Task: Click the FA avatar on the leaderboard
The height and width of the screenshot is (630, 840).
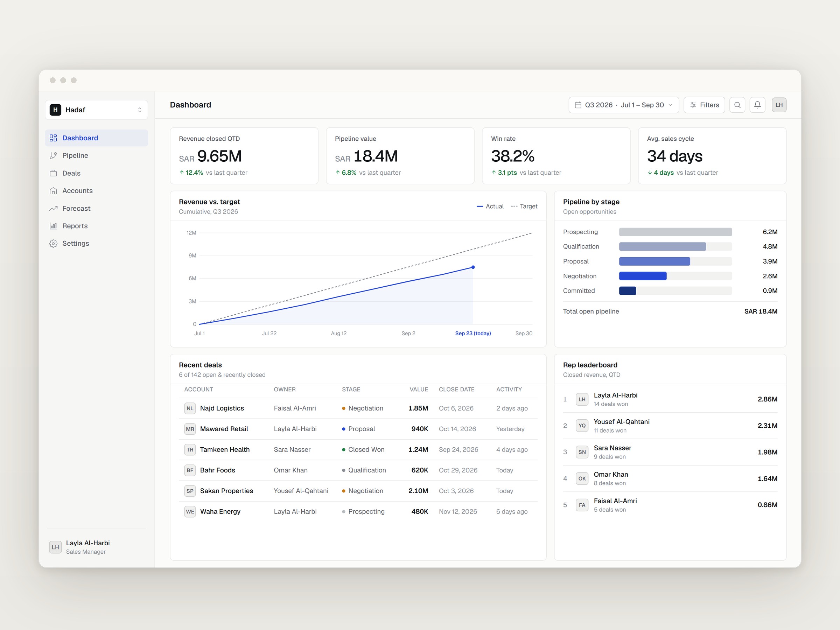Action: (582, 505)
